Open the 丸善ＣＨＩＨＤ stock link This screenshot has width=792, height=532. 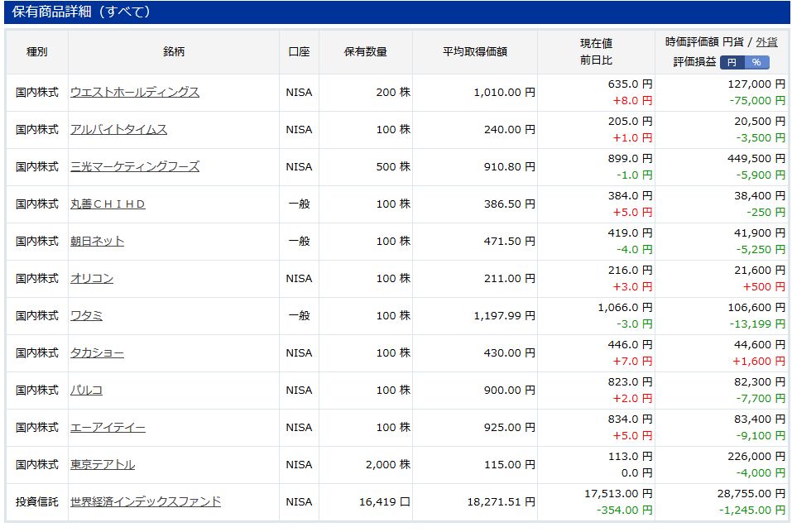click(x=108, y=204)
